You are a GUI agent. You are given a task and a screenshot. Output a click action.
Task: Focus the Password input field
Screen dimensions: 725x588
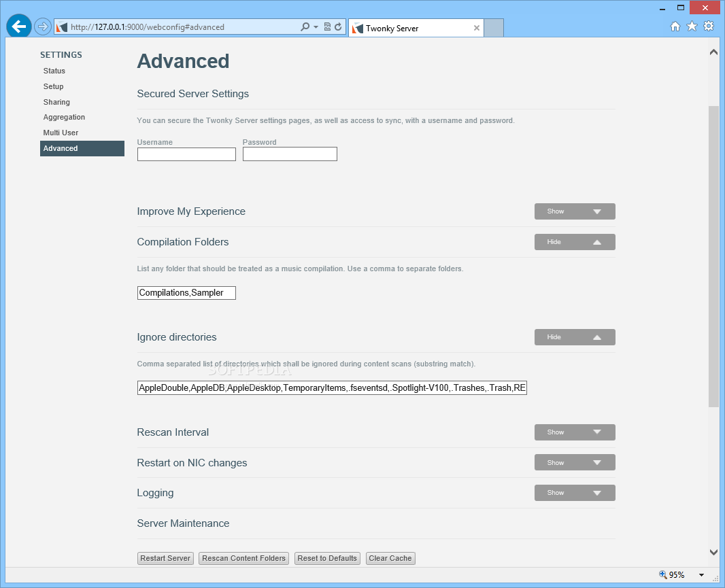click(290, 154)
